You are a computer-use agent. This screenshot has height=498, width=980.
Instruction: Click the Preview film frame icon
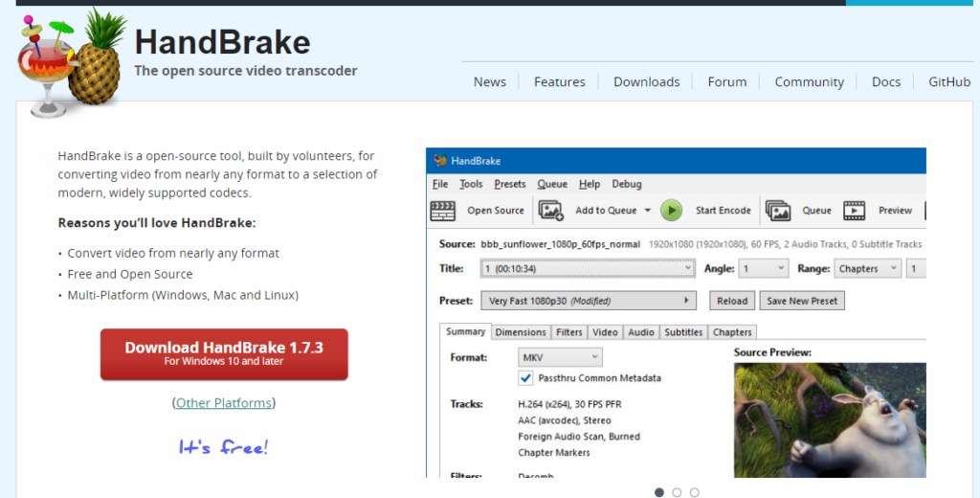click(x=855, y=210)
